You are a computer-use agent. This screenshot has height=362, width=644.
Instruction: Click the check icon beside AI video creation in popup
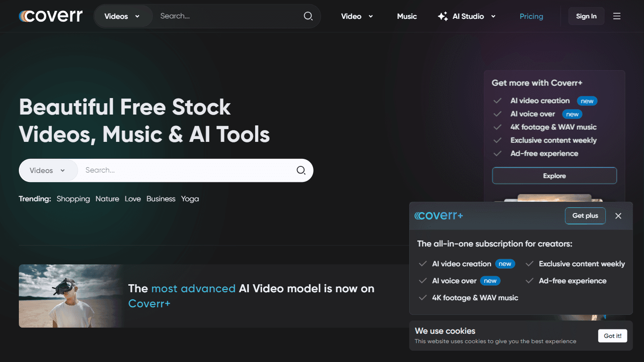(x=423, y=264)
